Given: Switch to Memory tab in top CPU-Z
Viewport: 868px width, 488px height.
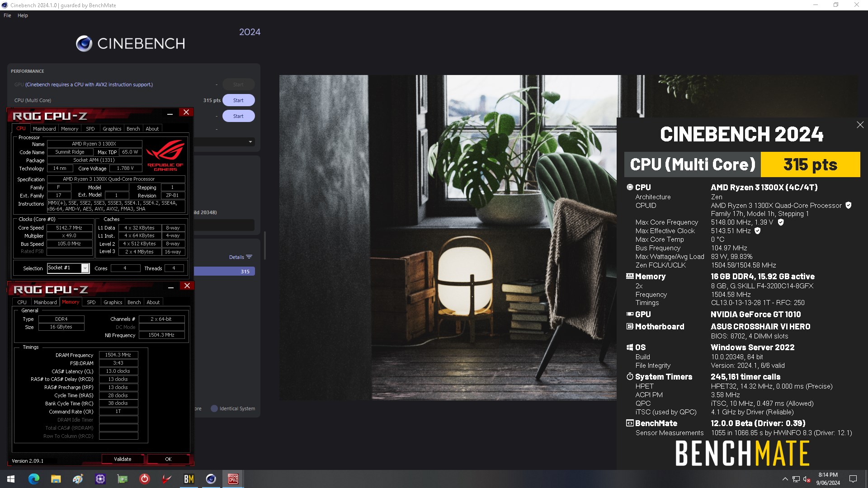Looking at the screenshot, I should tap(70, 129).
